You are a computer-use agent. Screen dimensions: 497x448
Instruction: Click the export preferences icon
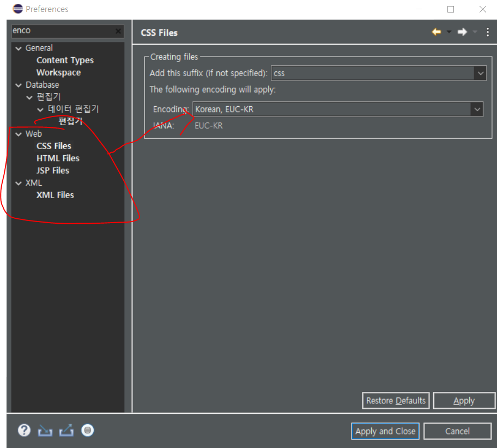pyautogui.click(x=66, y=430)
